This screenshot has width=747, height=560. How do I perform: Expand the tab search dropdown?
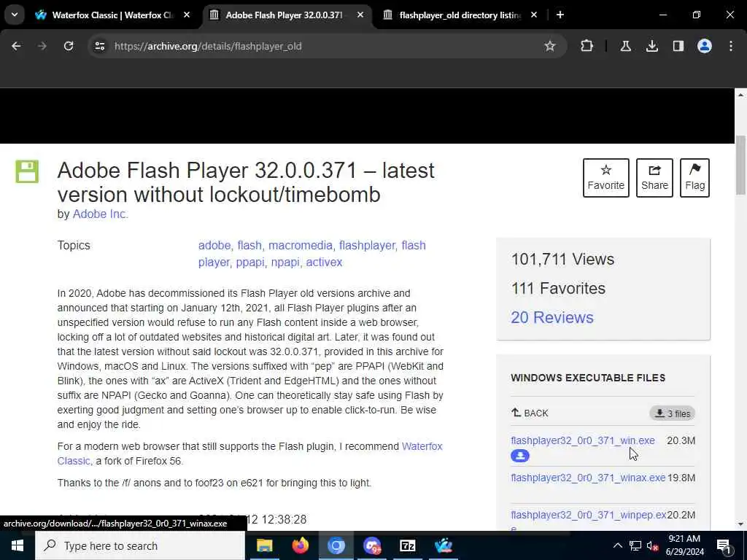[x=15, y=15]
